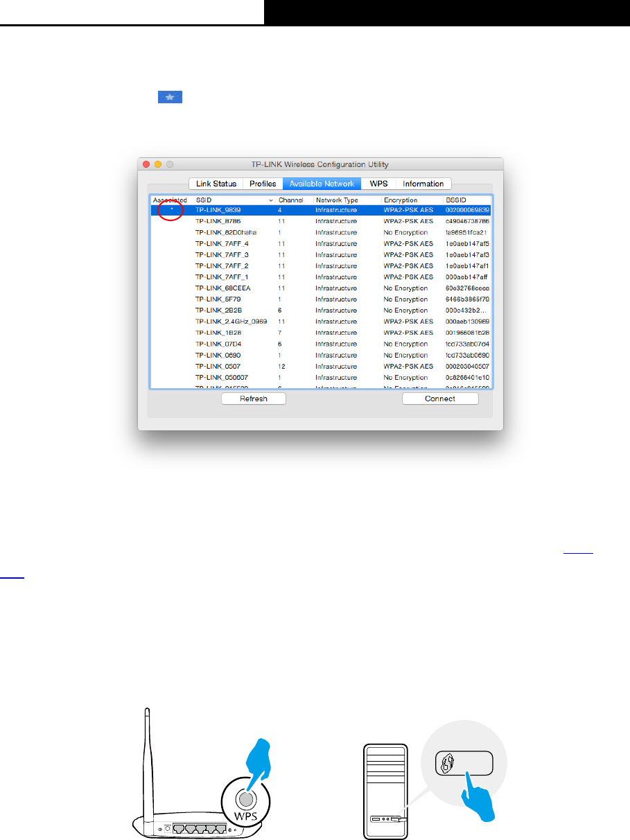The width and height of the screenshot is (630, 840).
Task: Click WPA2-PSK AES in the TP-LINK_8786 row
Action: 408,221
